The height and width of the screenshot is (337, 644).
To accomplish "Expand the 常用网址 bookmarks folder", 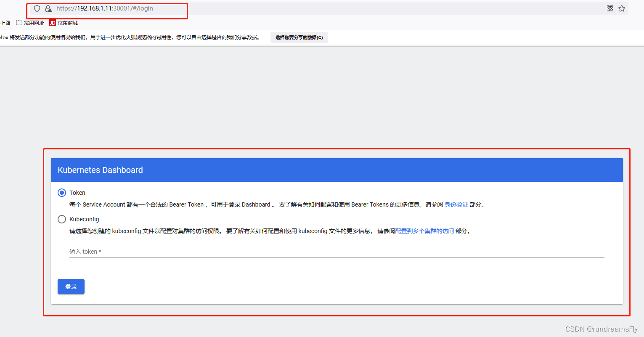I will [x=34, y=23].
